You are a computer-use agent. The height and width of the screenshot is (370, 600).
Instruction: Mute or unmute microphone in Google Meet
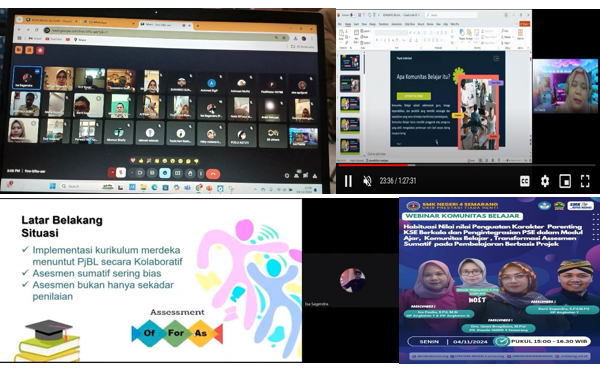(121, 173)
